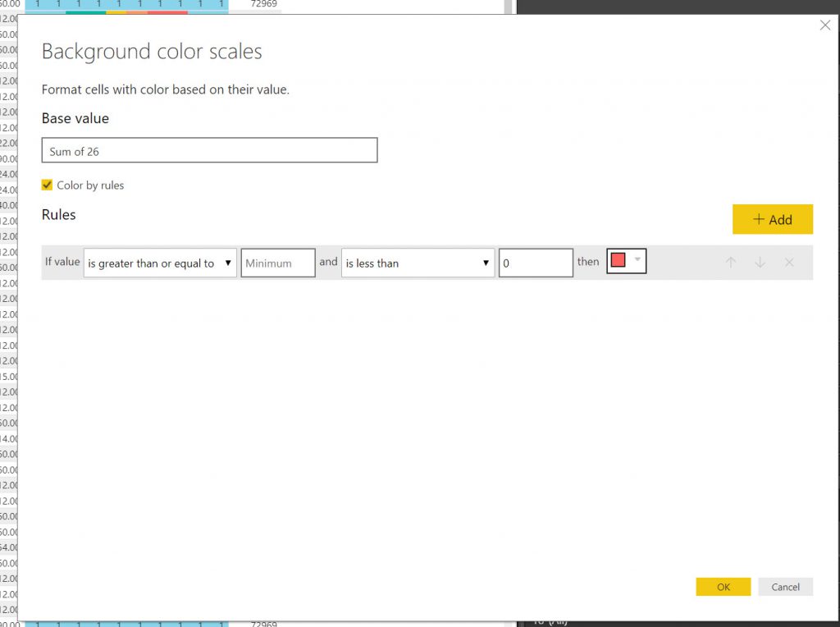
Task: Confirm the formatting with OK
Action: 723,587
